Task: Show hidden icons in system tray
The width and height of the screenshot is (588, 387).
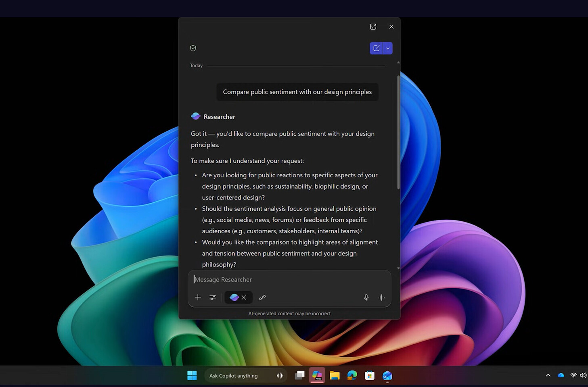Action: pyautogui.click(x=548, y=375)
